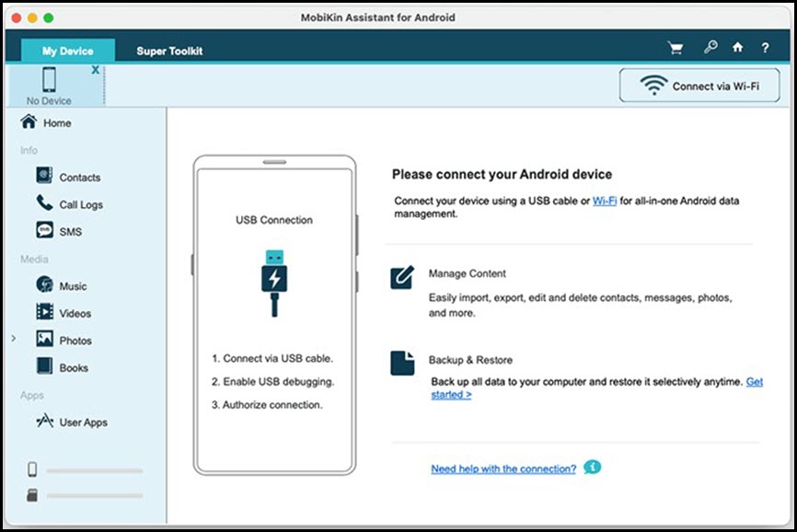797x532 pixels.
Task: Open Need help with the connection link
Action: [503, 468]
